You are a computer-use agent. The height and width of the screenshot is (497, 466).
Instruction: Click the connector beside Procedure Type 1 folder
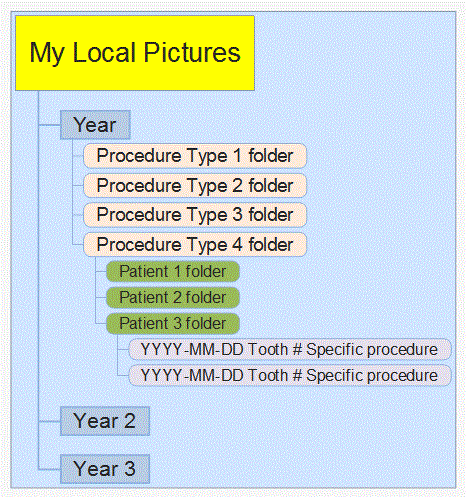[x=78, y=156]
